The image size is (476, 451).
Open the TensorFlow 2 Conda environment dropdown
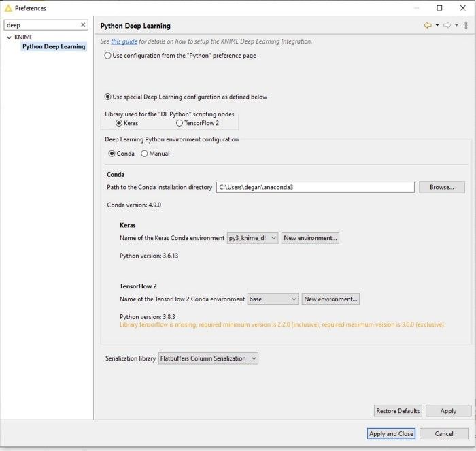click(x=273, y=299)
